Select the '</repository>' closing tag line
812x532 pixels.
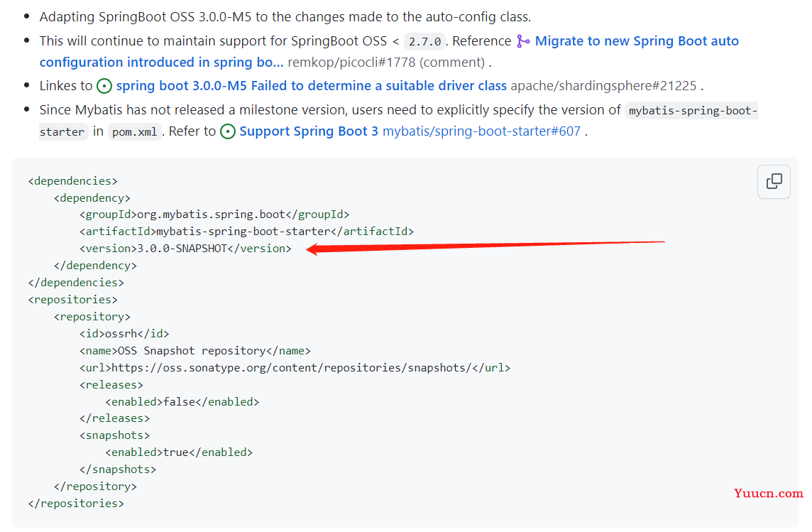pyautogui.click(x=95, y=487)
